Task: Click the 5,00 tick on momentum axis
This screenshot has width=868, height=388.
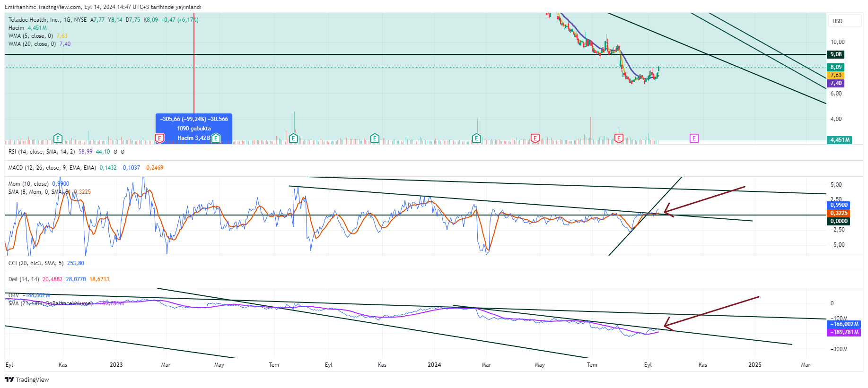Action: pos(836,185)
